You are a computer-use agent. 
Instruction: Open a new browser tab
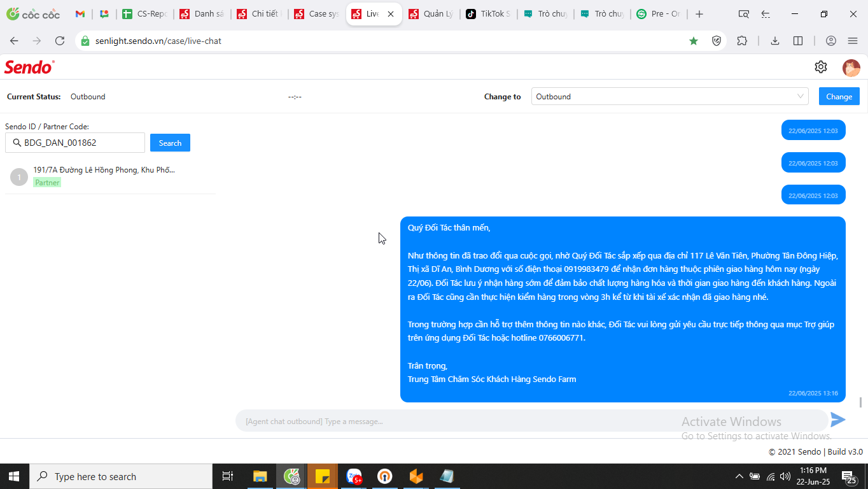point(699,14)
